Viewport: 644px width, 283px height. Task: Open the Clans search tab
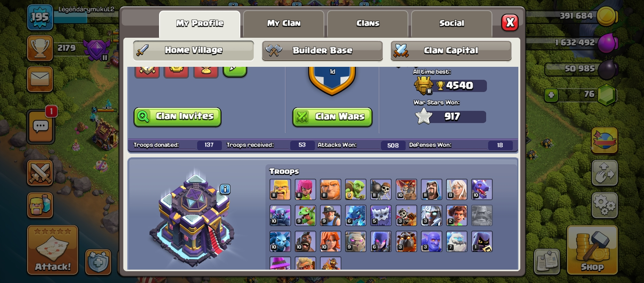pyautogui.click(x=368, y=24)
